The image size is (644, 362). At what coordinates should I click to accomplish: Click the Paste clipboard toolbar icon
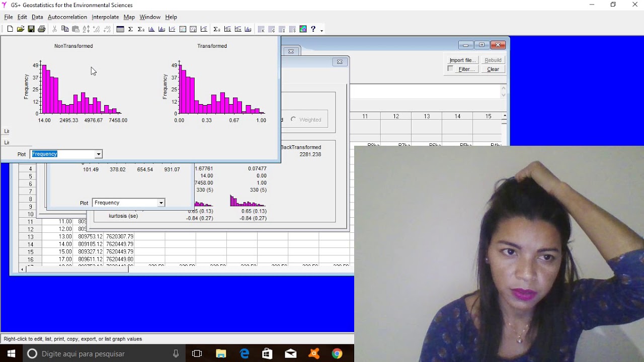click(75, 29)
